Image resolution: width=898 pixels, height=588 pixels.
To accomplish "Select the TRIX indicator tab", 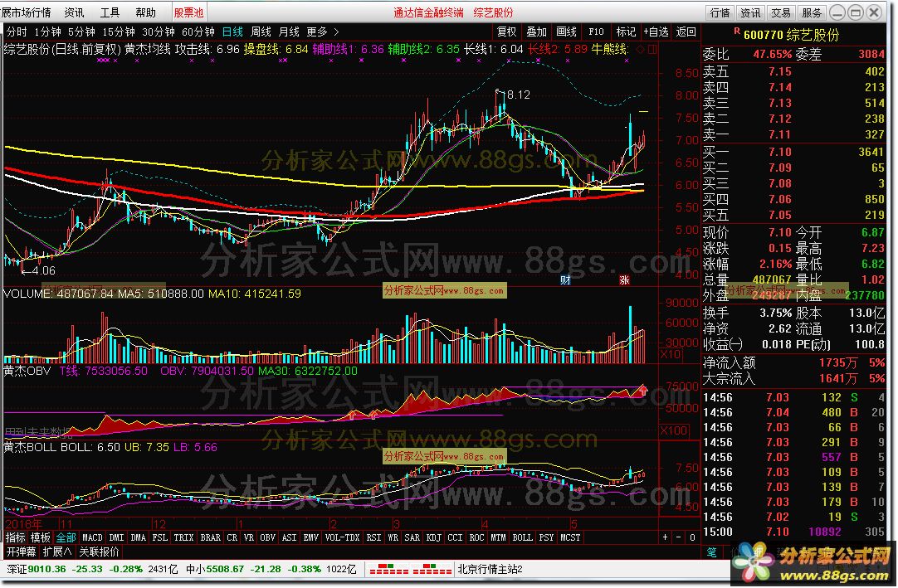I will coord(183,537).
